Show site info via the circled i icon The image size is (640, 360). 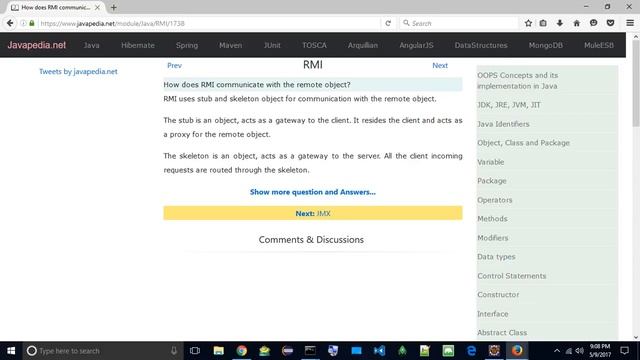(24, 23)
